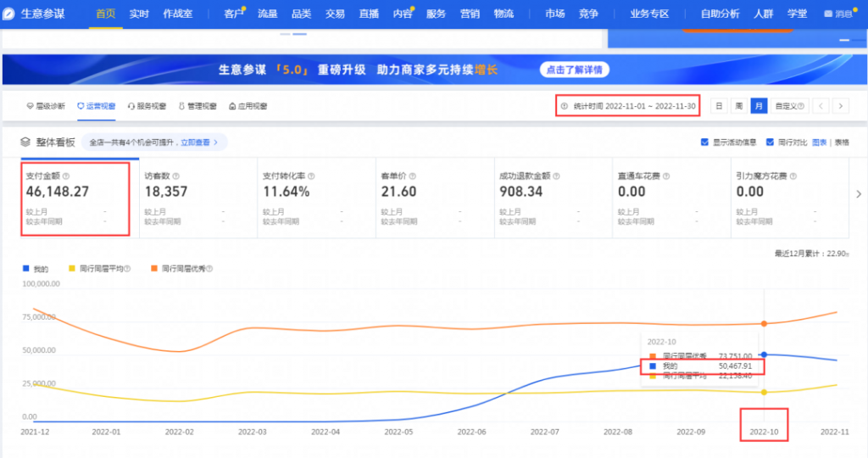Show more metric cards with right chevron
Image resolution: width=868 pixels, height=458 pixels.
pos(859,194)
